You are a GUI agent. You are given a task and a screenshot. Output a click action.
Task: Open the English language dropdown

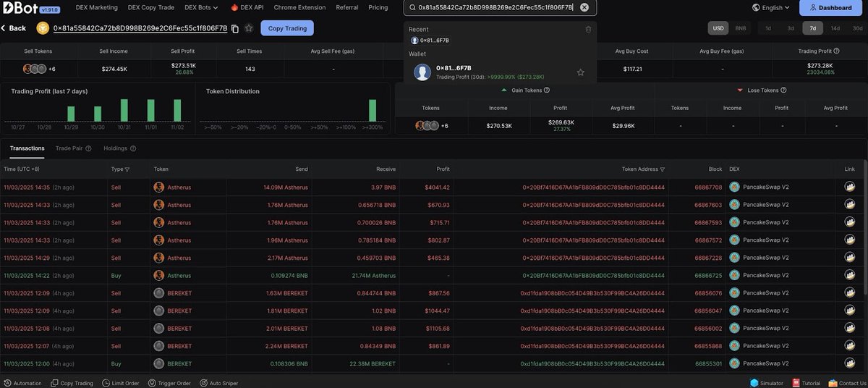coord(771,7)
